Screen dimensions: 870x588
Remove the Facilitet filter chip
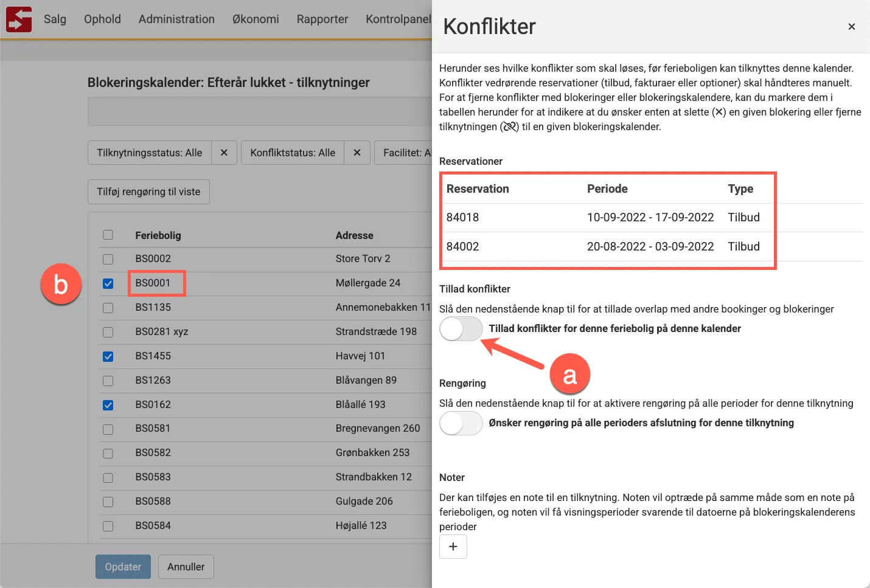point(426,153)
